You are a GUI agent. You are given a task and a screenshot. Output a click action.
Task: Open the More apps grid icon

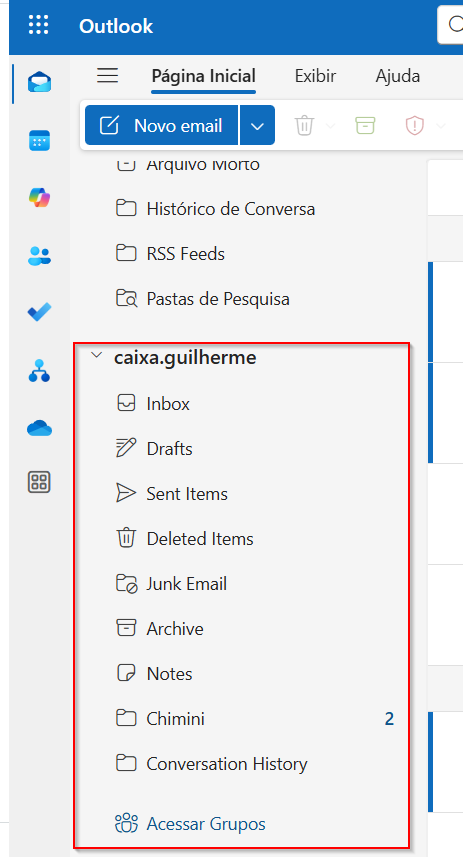click(x=39, y=482)
